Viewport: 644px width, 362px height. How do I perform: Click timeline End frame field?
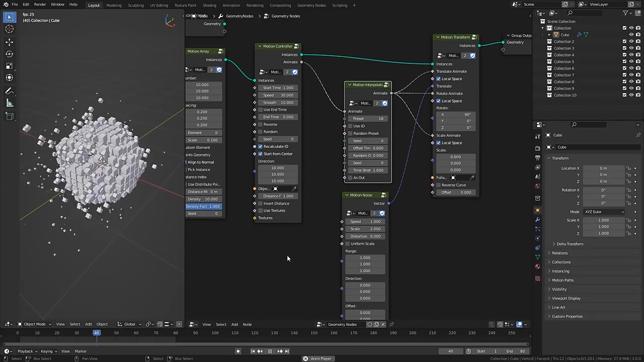click(515, 351)
